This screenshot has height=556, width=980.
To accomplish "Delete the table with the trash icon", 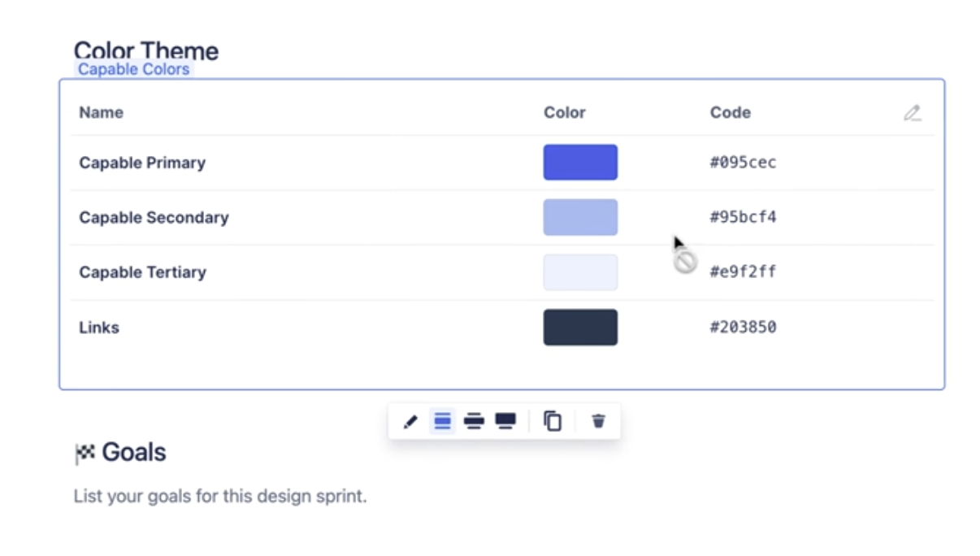I will pos(598,421).
